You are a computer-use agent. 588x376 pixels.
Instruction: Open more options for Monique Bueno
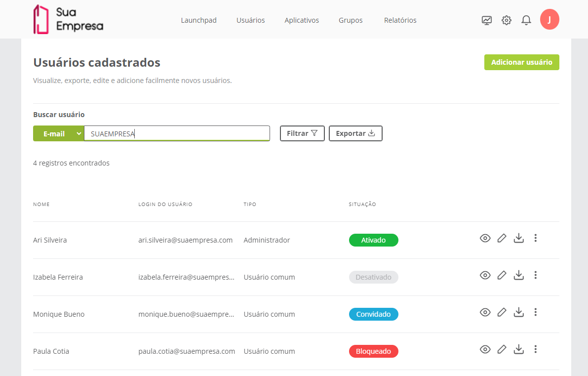(536, 312)
